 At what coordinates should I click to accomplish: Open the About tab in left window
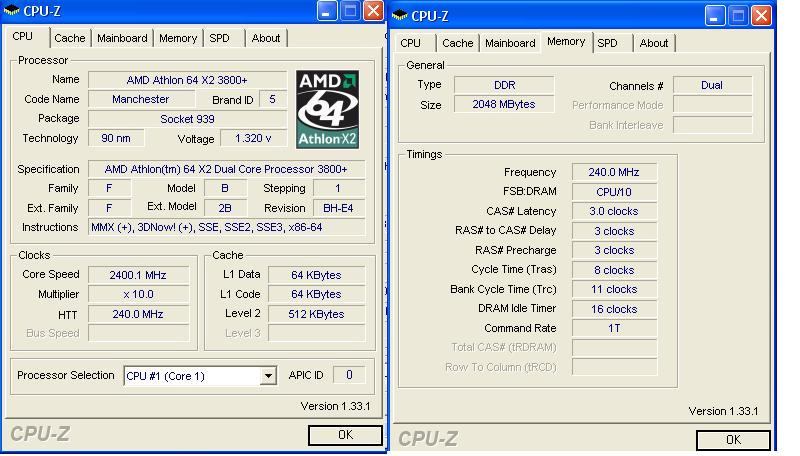point(266,38)
